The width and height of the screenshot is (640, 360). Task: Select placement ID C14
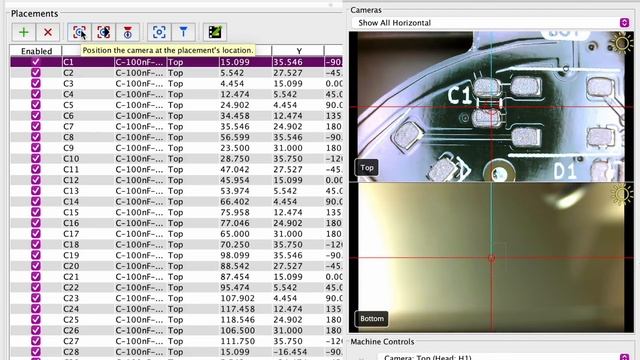71,202
